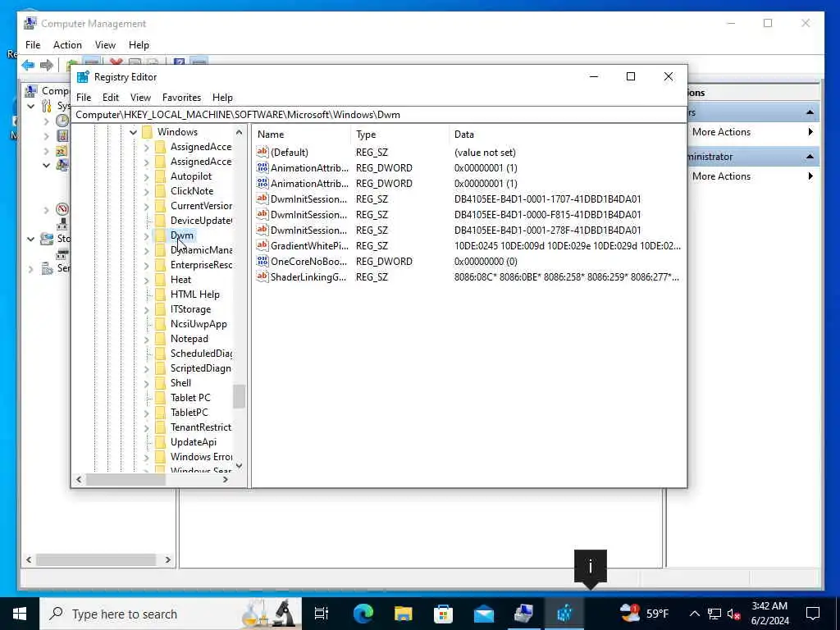Click Storage icon in Computer Management tree
Screen dimensions: 840x630
click(x=47, y=239)
